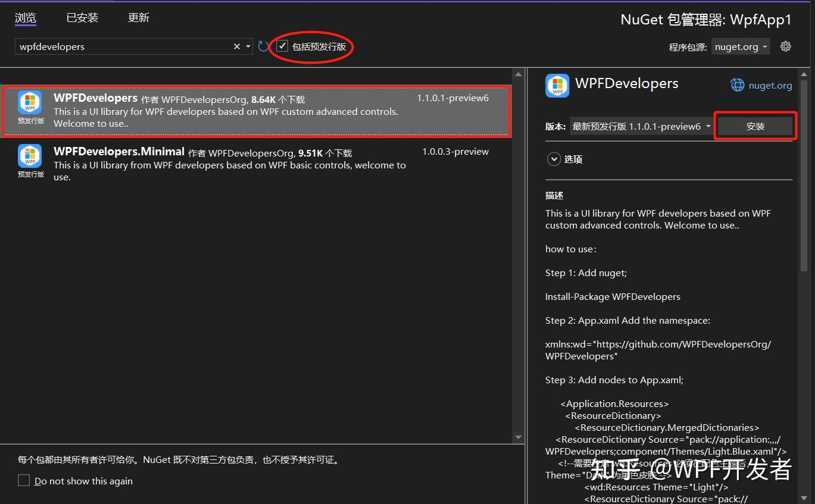Open the nuget.org link in details
This screenshot has width=815, height=504.
click(770, 86)
